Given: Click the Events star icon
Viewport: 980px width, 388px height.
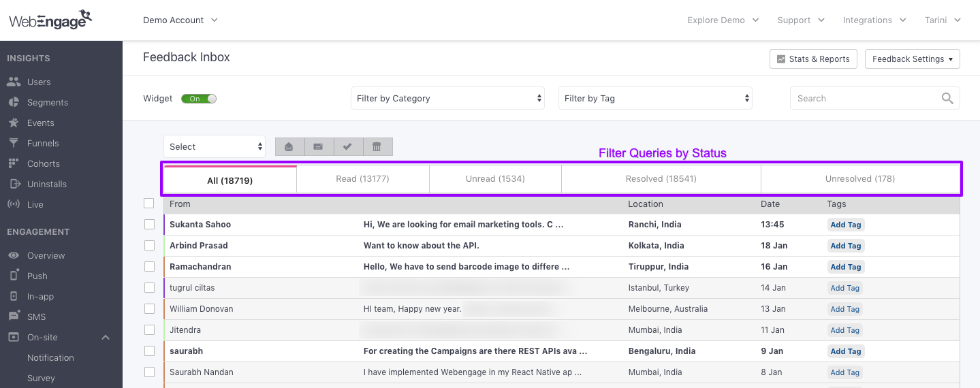Looking at the screenshot, I should pos(14,123).
